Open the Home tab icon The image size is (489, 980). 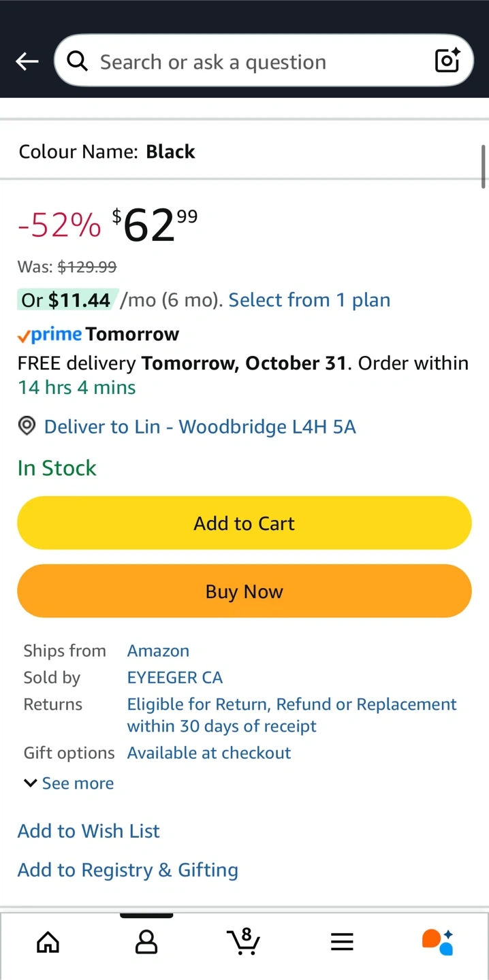pos(48,942)
